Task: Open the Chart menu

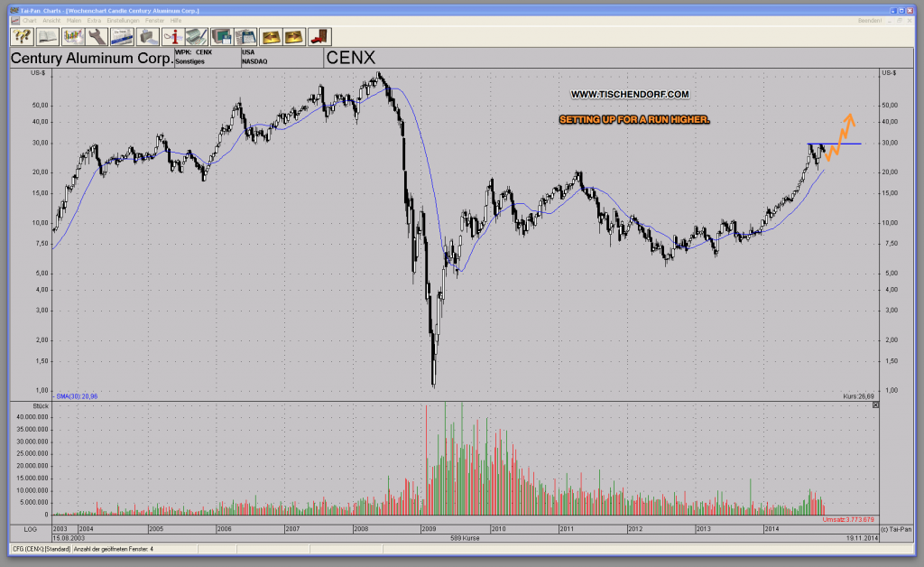Action: 30,21
